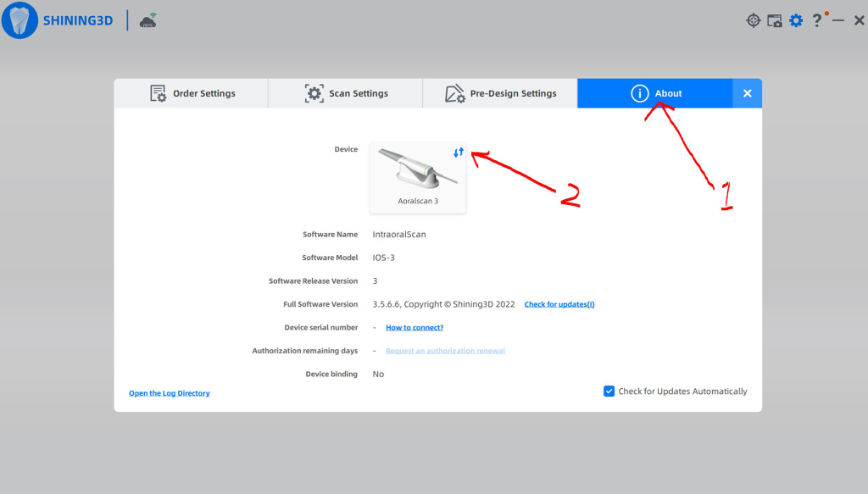This screenshot has width=868, height=494.
Task: Click the switch device arrows icon
Action: point(459,153)
